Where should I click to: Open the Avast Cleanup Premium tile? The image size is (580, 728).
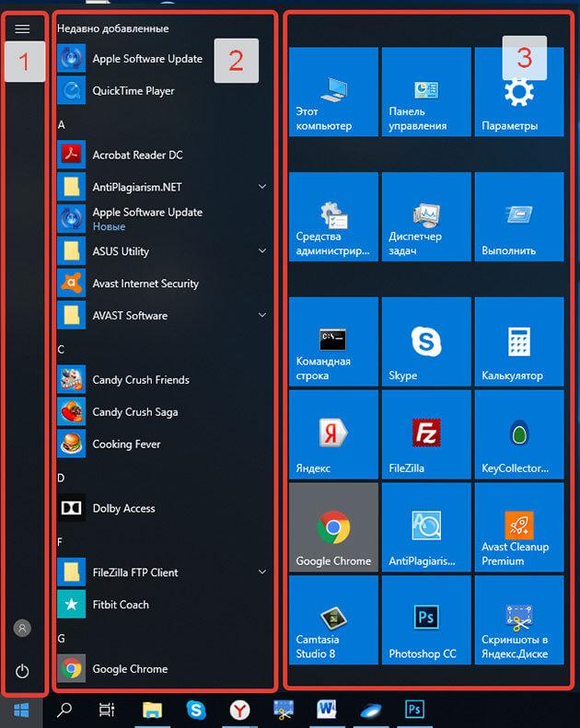click(519, 527)
